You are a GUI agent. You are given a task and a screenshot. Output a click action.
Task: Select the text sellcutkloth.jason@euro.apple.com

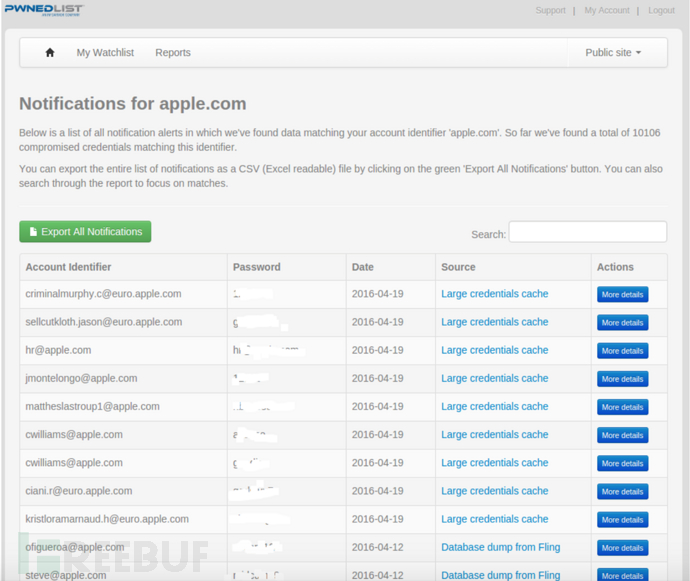pos(104,322)
